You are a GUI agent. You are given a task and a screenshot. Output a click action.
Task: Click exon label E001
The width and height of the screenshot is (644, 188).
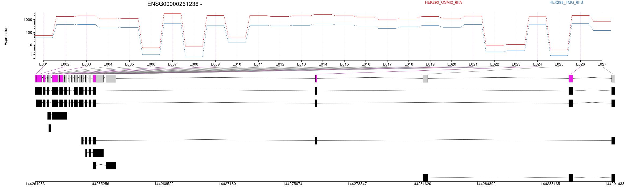tap(43, 64)
